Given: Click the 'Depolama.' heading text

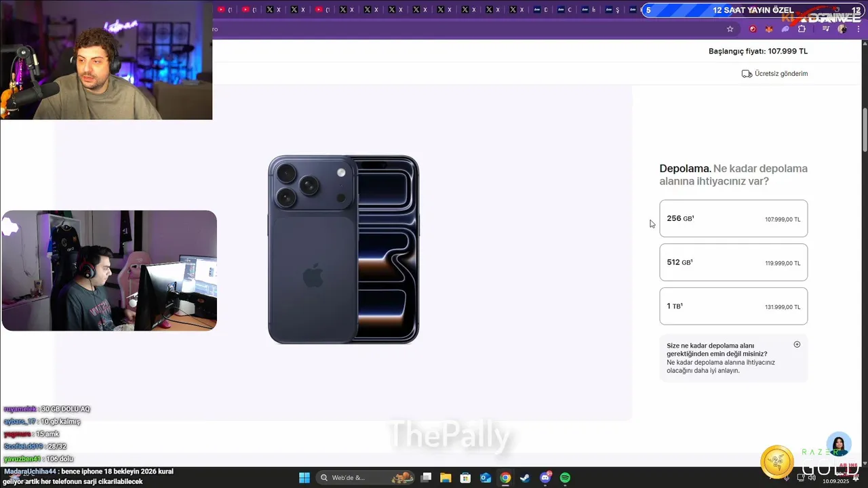Looking at the screenshot, I should coord(685,169).
